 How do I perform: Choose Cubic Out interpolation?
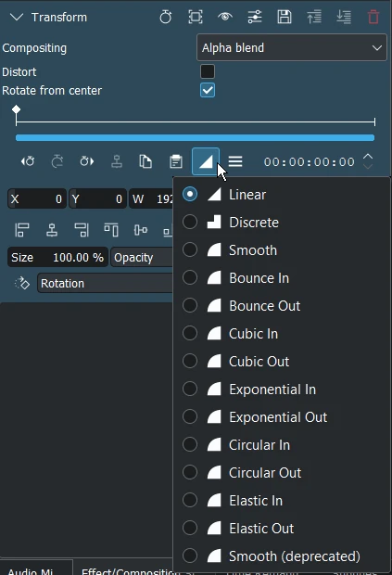[282, 362]
